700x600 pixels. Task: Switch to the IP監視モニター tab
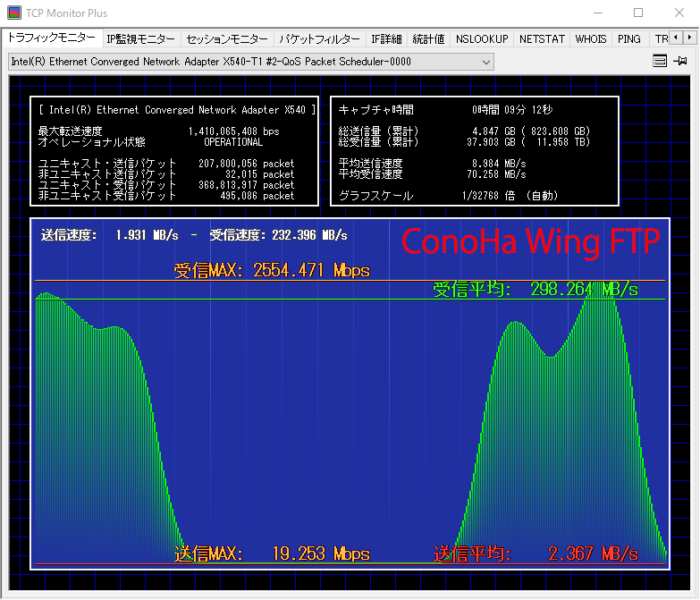click(x=140, y=39)
